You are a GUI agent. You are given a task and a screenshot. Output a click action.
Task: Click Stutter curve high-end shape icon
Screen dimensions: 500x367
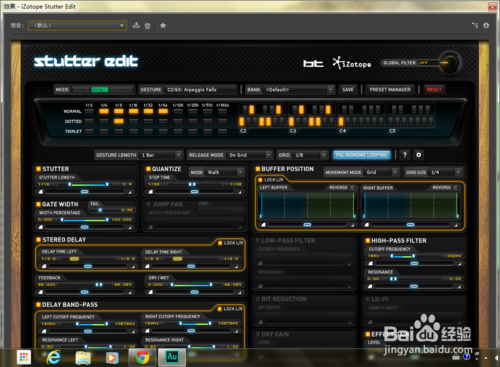[130, 192]
